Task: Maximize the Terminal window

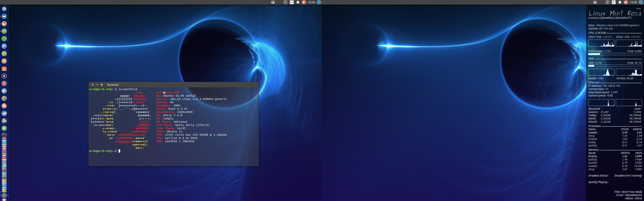Action: coord(102,85)
